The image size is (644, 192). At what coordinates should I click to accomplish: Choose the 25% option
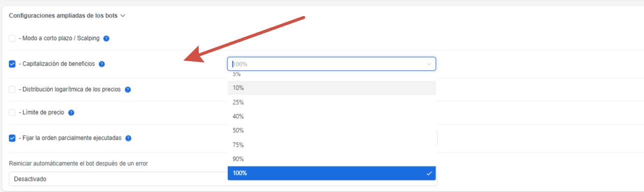coord(332,102)
